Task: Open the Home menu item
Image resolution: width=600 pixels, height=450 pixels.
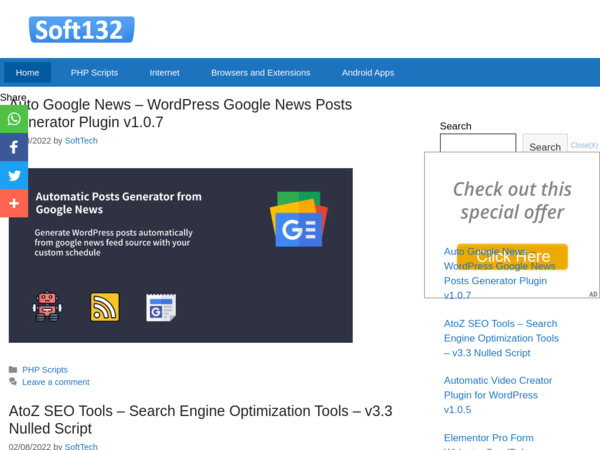Action: pos(27,72)
